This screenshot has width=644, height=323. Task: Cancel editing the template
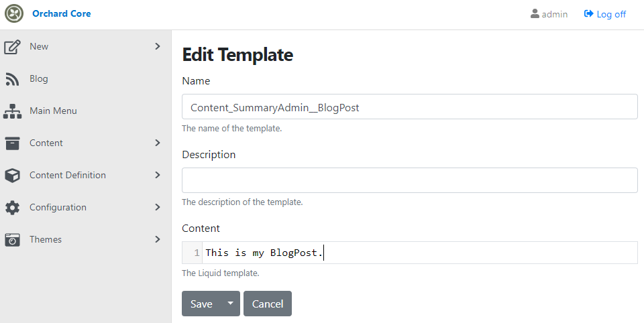268,304
